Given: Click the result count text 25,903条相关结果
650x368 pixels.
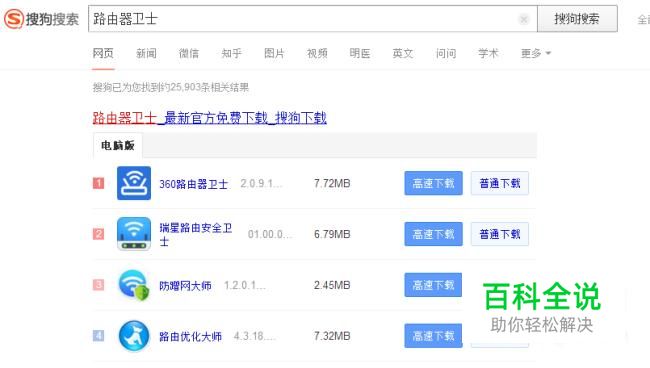Looking at the screenshot, I should tap(209, 87).
